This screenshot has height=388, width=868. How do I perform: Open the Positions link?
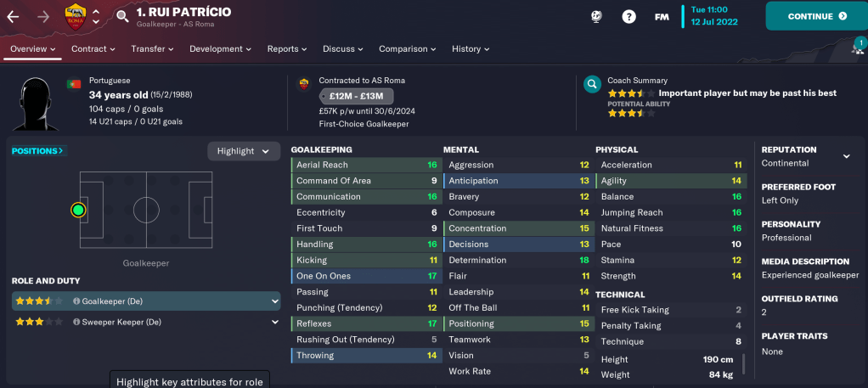click(38, 151)
